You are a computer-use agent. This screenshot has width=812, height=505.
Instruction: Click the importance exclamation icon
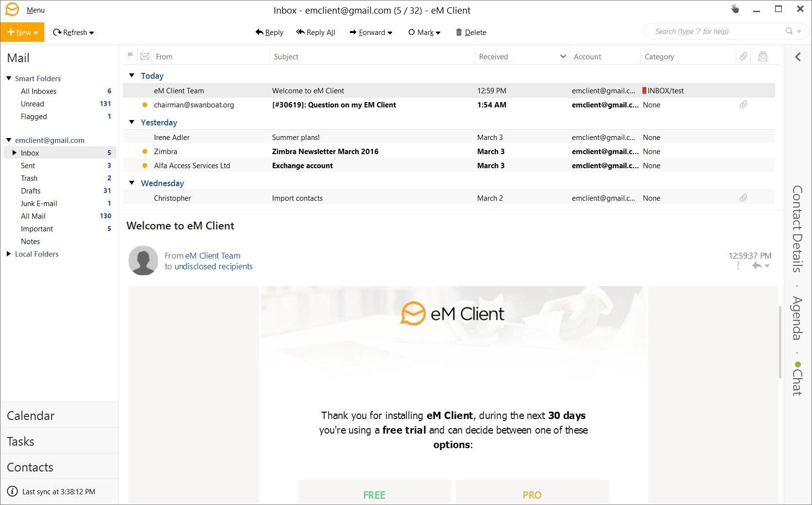pos(738,265)
